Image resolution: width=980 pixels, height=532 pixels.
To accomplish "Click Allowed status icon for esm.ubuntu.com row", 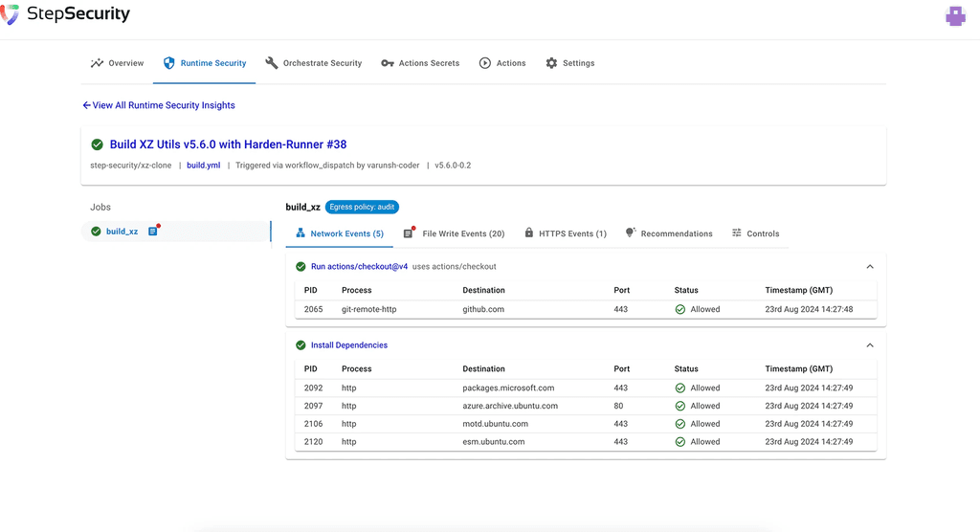I will 680,442.
